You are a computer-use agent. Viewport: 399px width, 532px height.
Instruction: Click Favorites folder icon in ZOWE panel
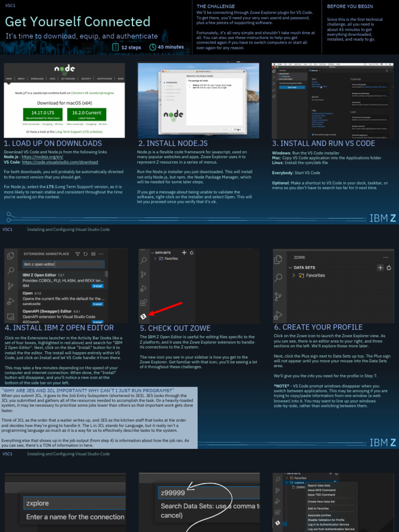pyautogui.click(x=301, y=275)
